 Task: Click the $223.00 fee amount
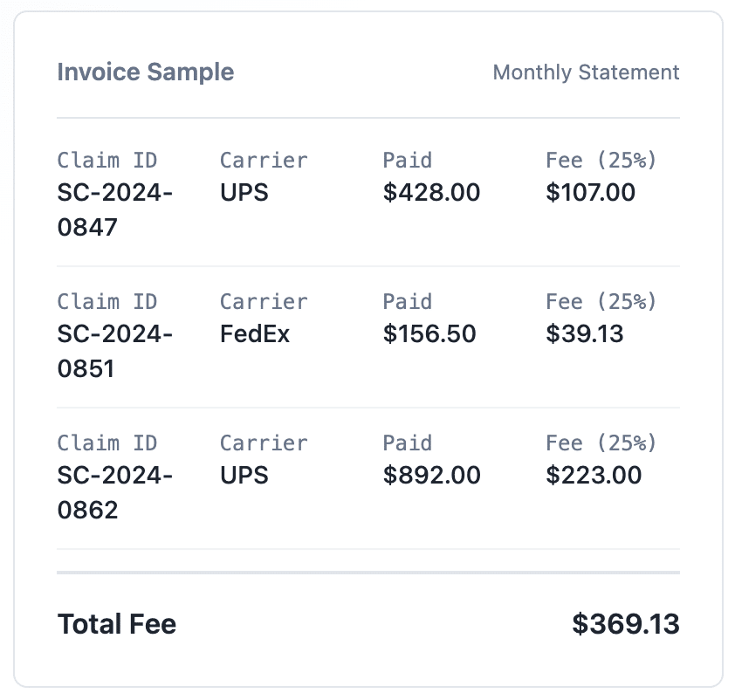click(x=594, y=475)
